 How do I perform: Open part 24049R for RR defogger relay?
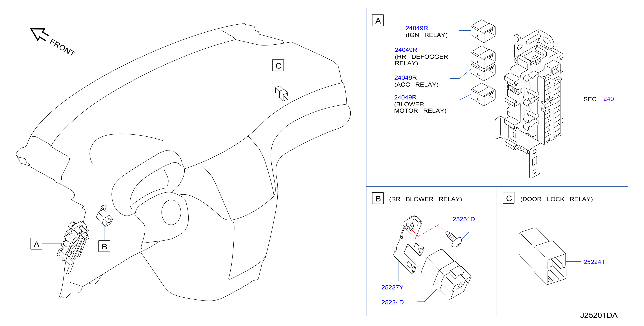click(x=406, y=50)
